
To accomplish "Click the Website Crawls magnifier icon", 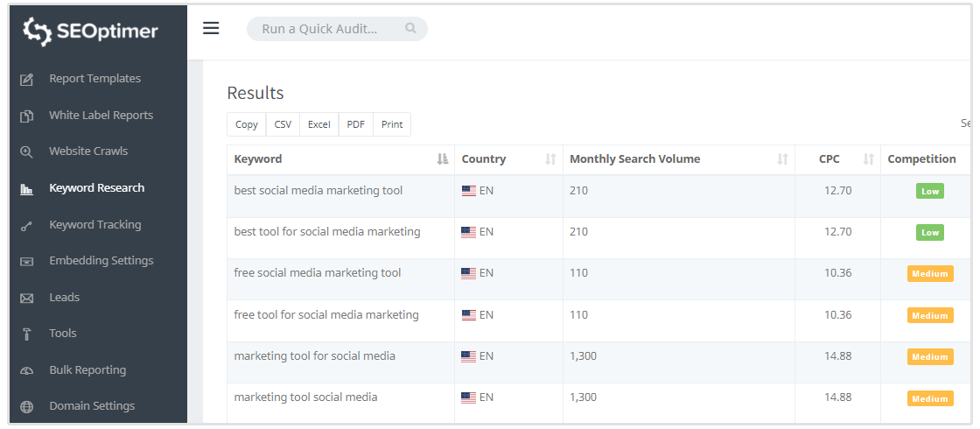I will pyautogui.click(x=27, y=151).
